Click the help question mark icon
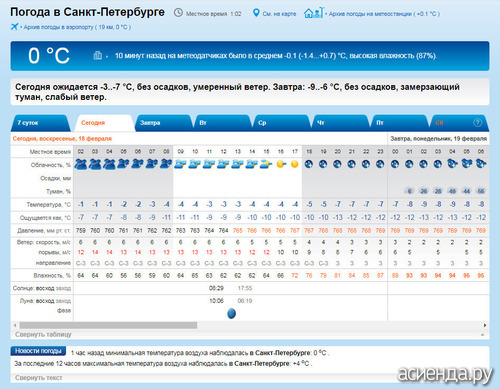The width and height of the screenshot is (500, 389). pyautogui.click(x=478, y=123)
